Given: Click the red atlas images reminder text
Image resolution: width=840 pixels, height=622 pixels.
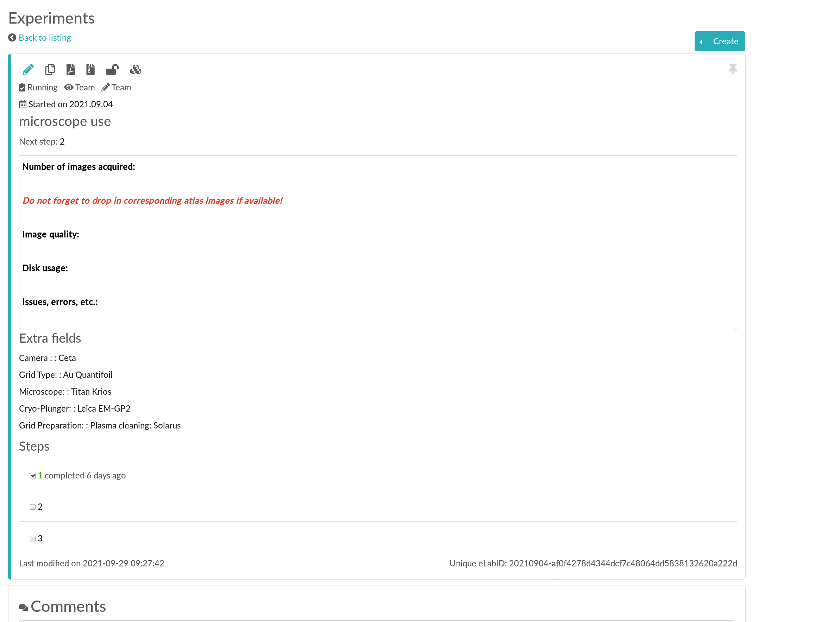Looking at the screenshot, I should pos(152,201).
